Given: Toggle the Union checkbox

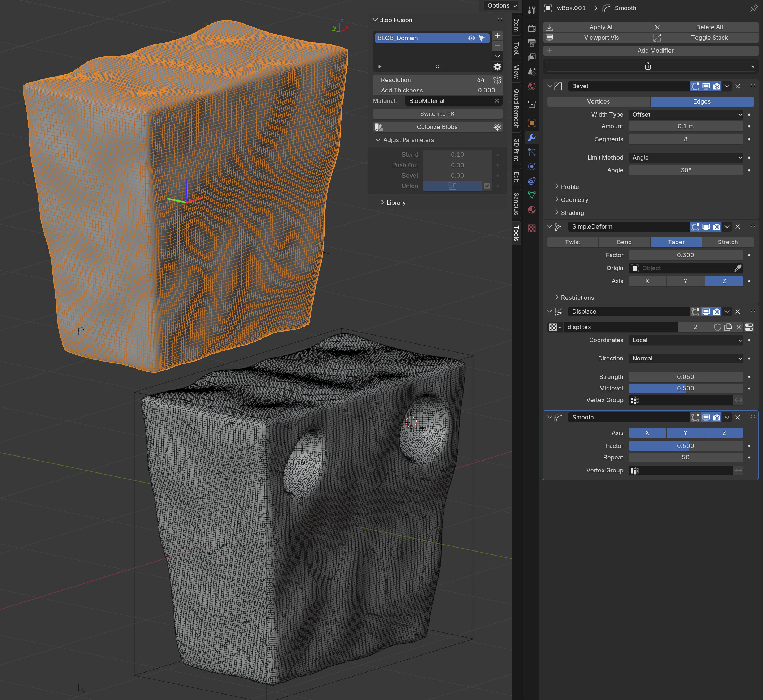Looking at the screenshot, I should point(487,186).
